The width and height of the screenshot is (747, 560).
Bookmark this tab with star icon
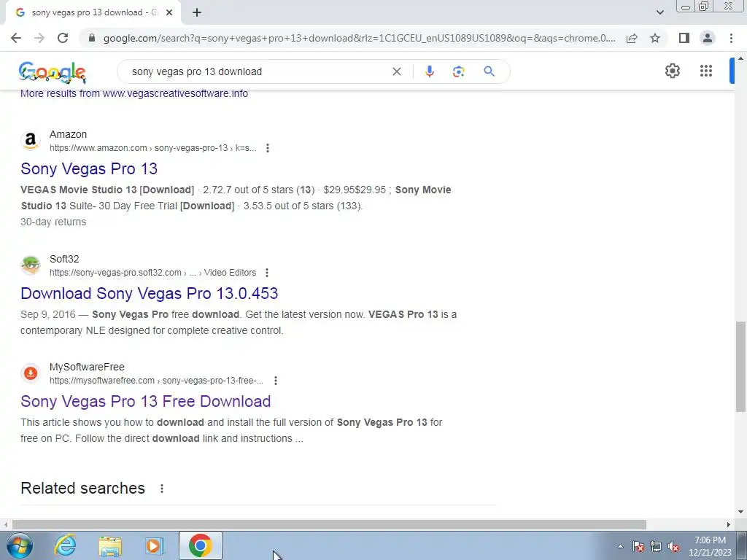[655, 38]
